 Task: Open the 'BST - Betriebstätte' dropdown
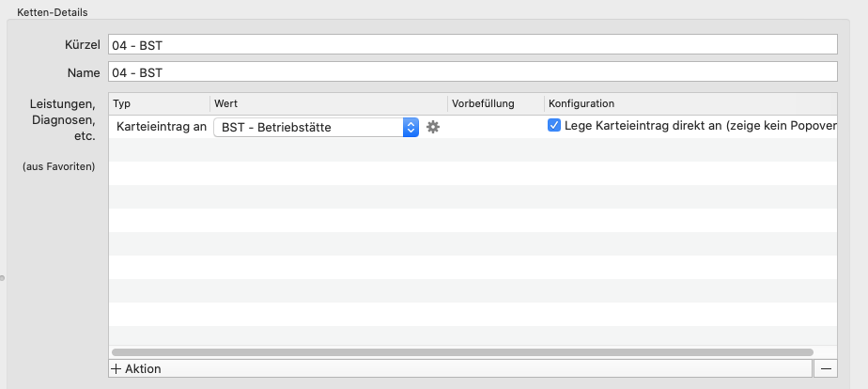coord(316,127)
